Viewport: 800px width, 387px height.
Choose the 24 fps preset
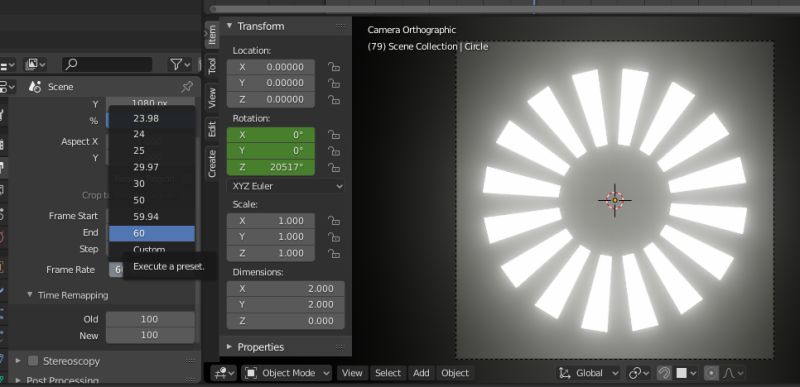point(152,134)
